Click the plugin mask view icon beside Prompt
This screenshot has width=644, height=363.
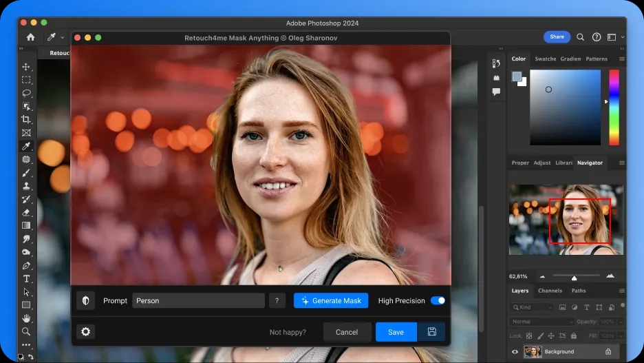tap(85, 300)
